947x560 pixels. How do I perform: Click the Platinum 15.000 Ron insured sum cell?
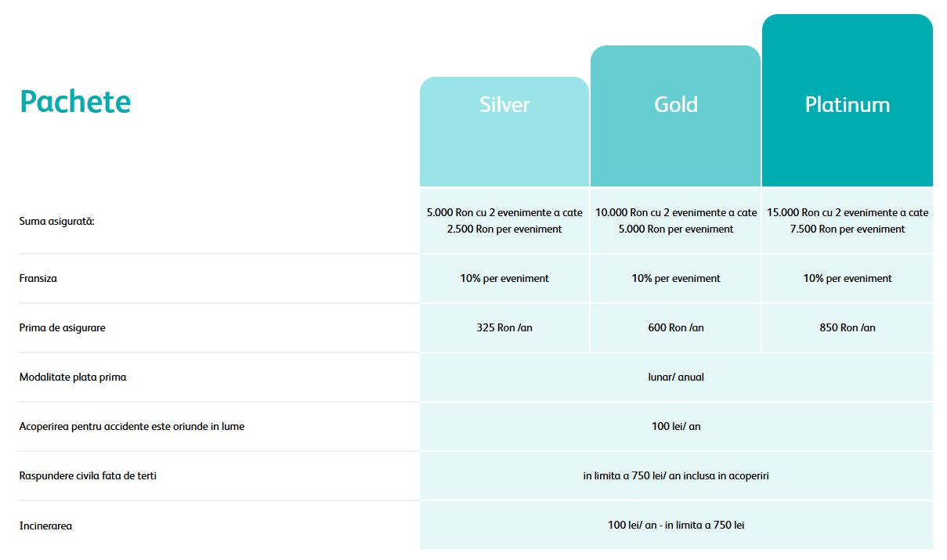847,221
